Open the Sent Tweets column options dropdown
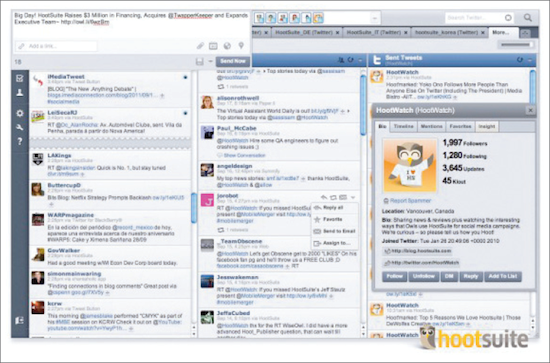Screen dimensions: 550x363 coord(530,60)
